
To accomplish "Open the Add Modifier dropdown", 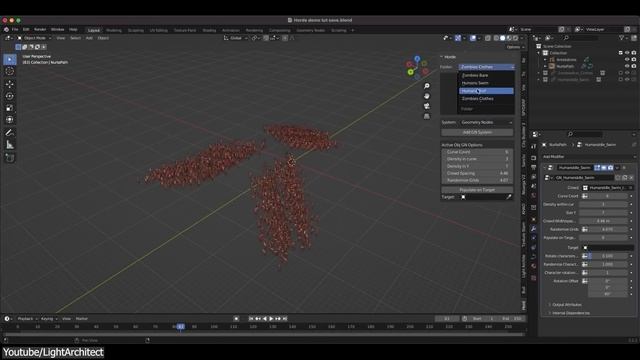I will click(x=589, y=157).
